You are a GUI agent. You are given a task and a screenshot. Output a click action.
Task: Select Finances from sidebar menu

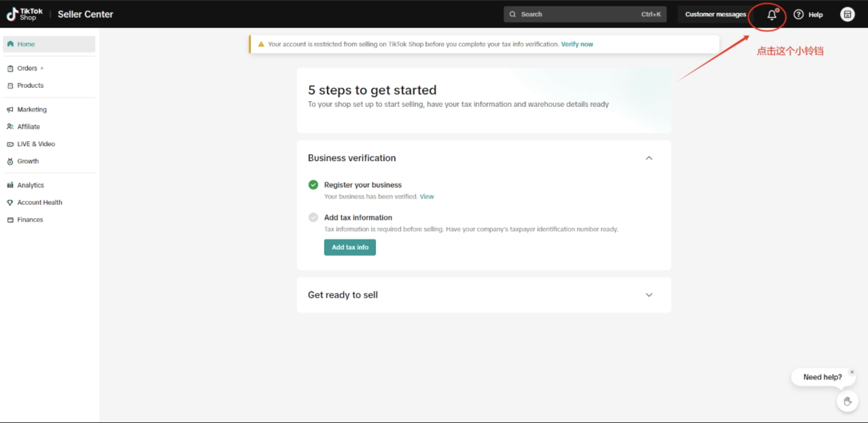[30, 219]
